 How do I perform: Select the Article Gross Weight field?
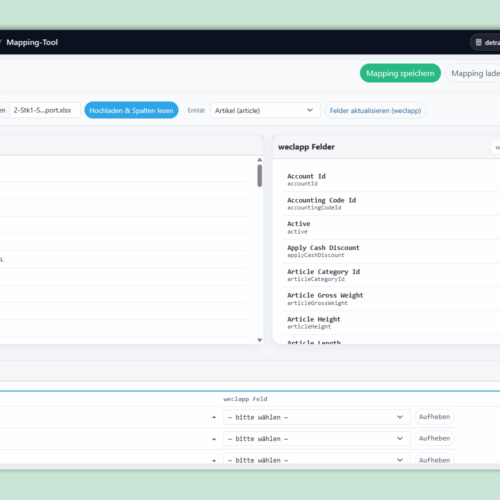[390, 299]
